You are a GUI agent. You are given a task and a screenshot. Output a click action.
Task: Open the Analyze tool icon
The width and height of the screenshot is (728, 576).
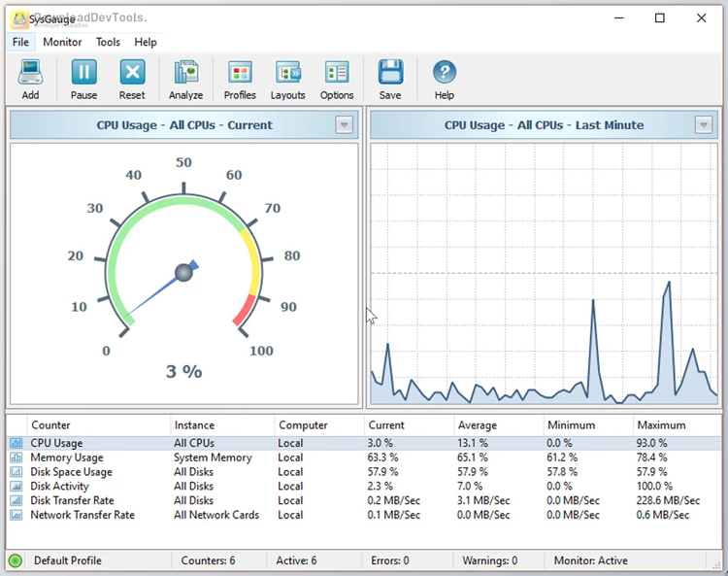(x=186, y=73)
